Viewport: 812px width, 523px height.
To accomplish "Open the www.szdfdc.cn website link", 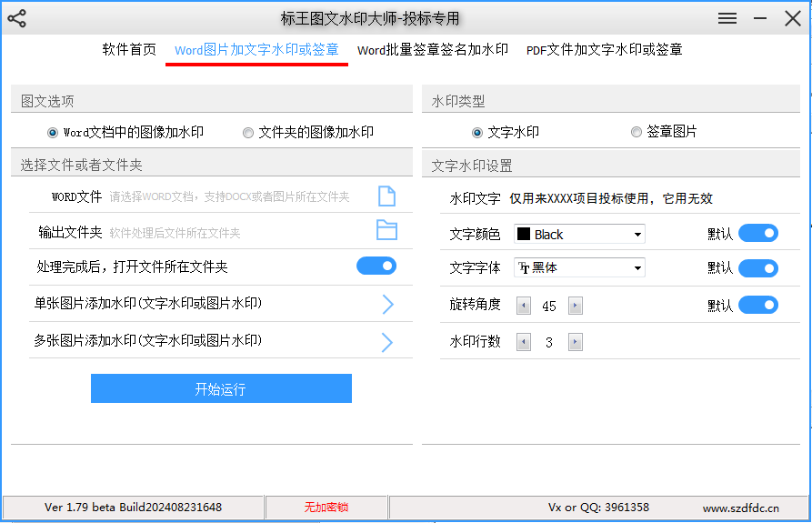I will click(x=740, y=508).
